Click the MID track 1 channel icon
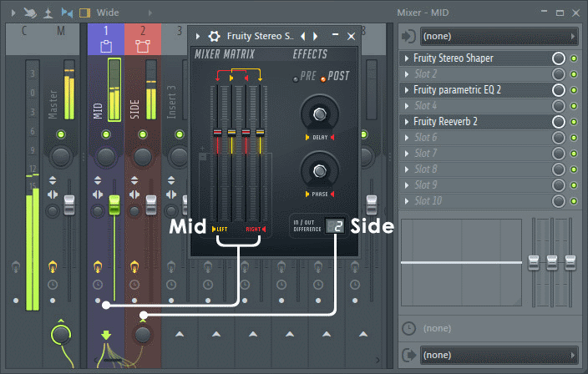The image size is (588, 374). [x=105, y=48]
